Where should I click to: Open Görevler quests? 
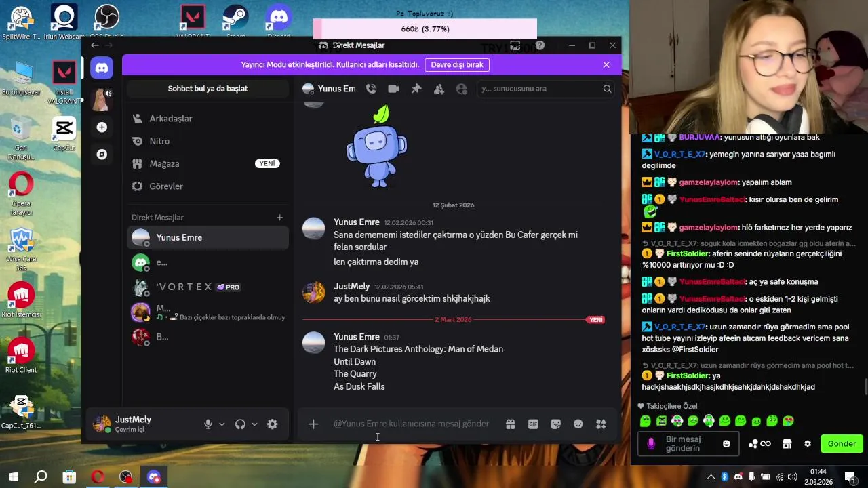coord(208,186)
